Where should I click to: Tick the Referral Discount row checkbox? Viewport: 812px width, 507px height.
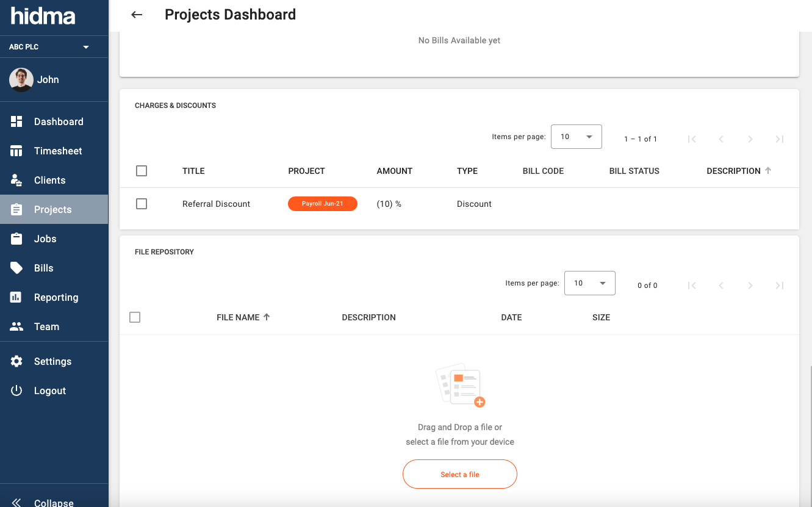tap(142, 204)
